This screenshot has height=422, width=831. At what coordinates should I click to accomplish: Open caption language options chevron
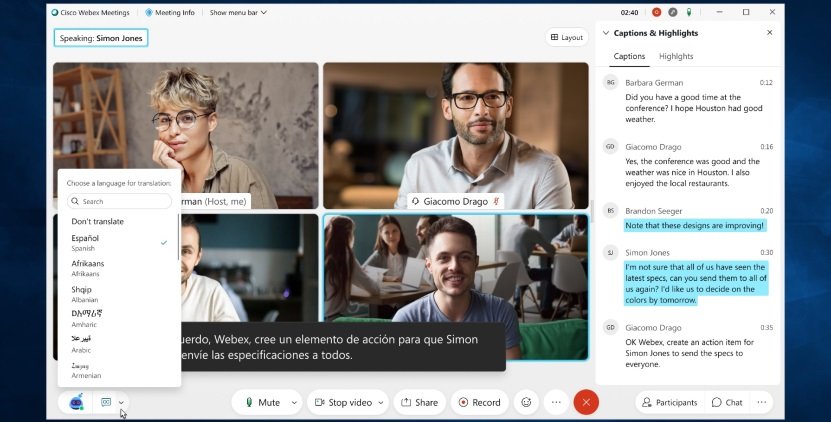121,402
